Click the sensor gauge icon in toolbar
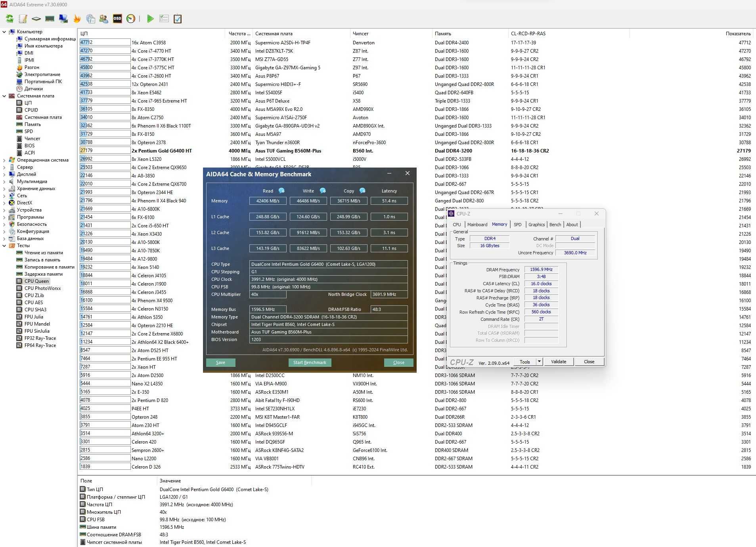The height and width of the screenshot is (547, 756). pos(131,19)
